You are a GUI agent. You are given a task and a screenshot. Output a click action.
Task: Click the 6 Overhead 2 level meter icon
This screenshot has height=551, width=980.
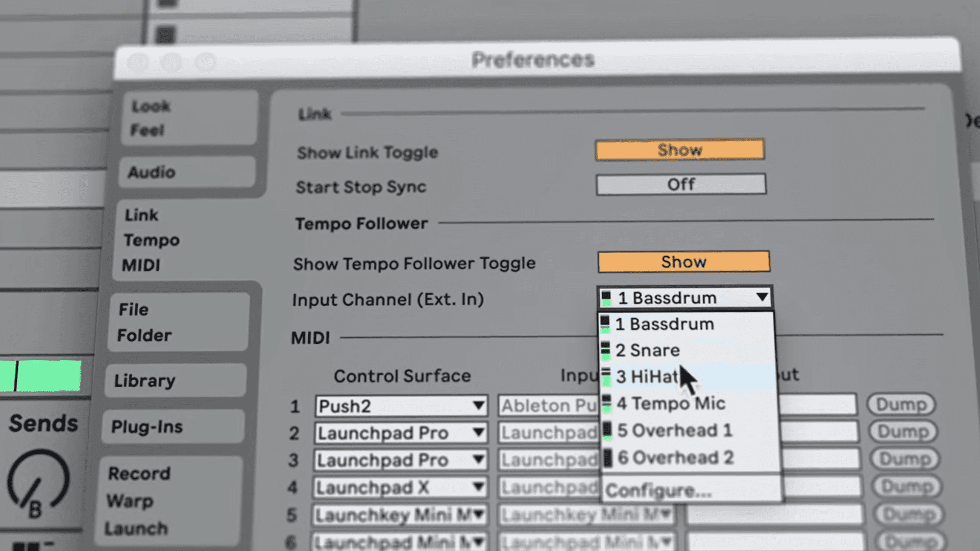608,458
